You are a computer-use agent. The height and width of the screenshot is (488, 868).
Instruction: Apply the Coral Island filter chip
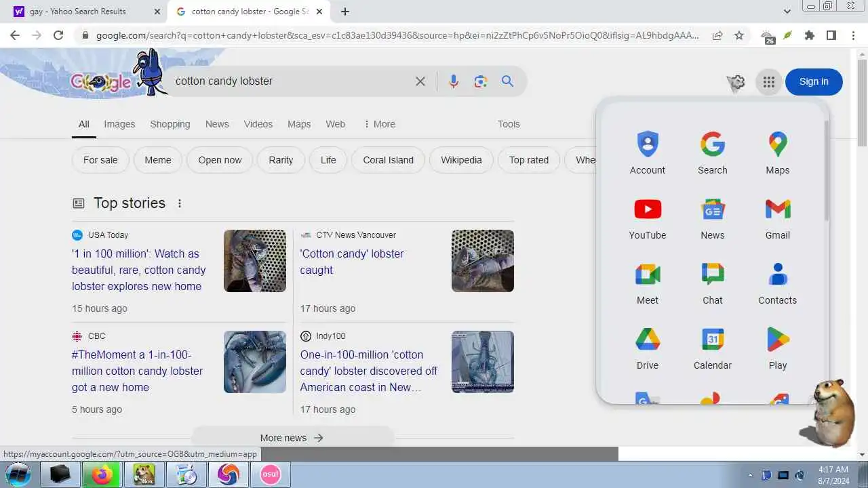[388, 160]
